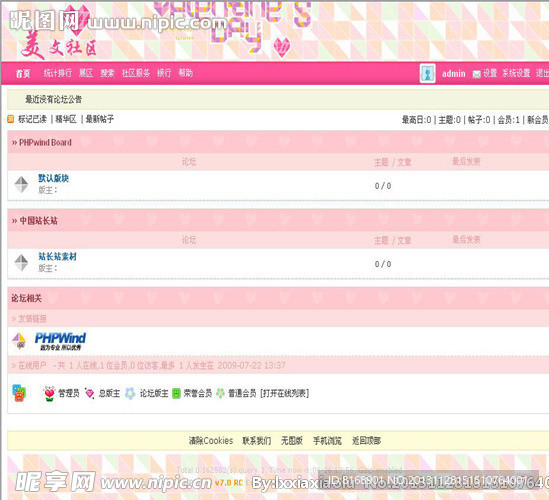Open the PHPWind friend link logo
Viewport: 549px width, 500px height.
click(60, 341)
